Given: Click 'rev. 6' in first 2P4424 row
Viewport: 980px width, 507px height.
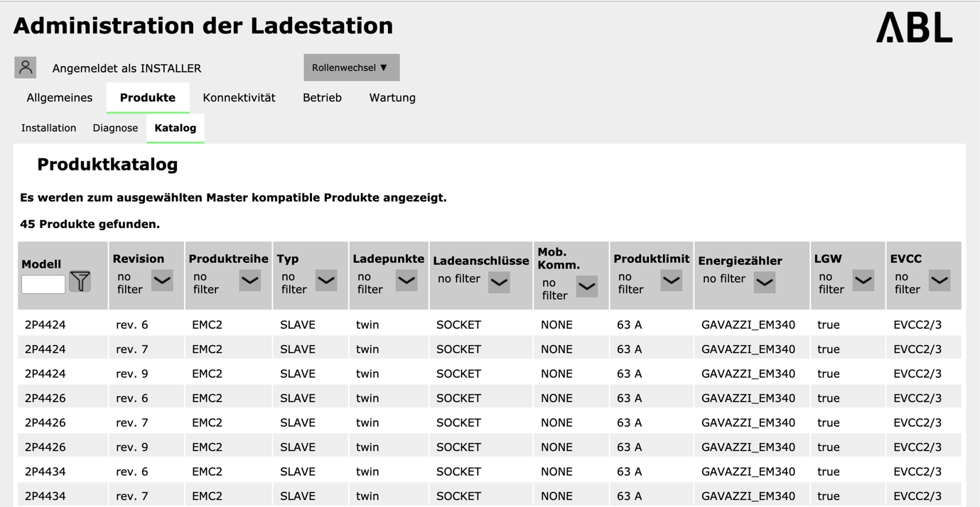Looking at the screenshot, I should [x=132, y=325].
